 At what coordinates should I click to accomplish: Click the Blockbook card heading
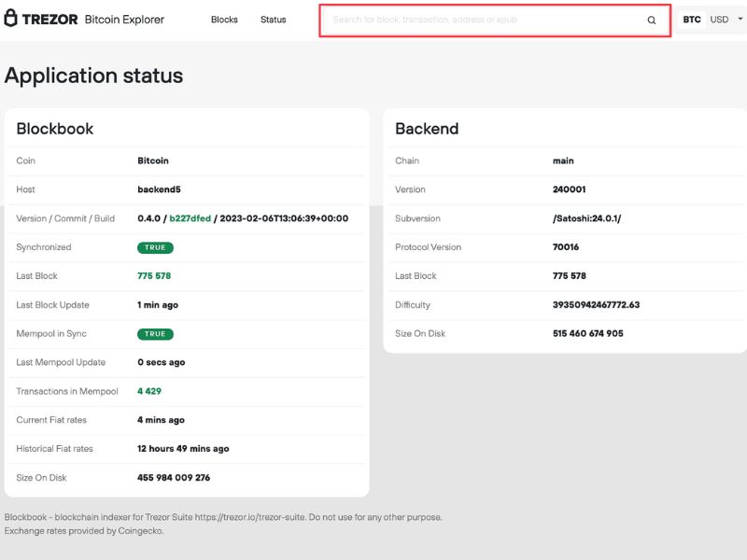[55, 129]
